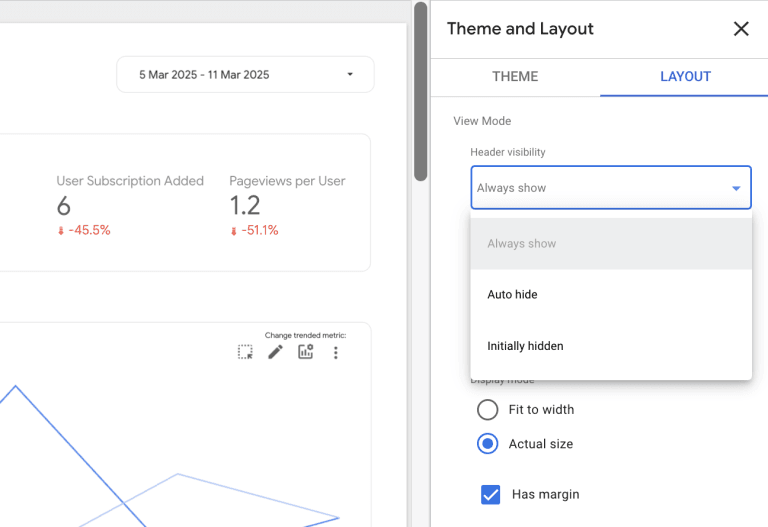Uncheck the Has margin checkbox
The image size is (768, 527).
tap(491, 494)
